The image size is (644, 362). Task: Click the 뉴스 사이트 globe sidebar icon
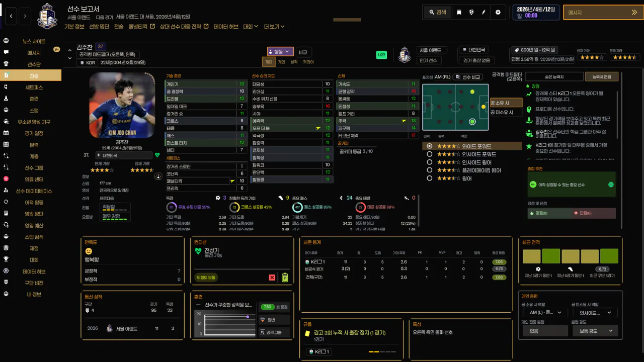click(6, 41)
